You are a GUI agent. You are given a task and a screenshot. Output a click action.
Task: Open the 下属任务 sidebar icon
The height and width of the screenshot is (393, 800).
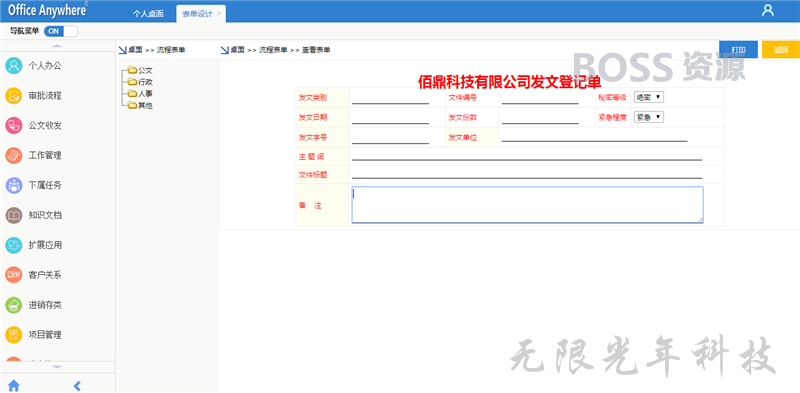coord(14,185)
